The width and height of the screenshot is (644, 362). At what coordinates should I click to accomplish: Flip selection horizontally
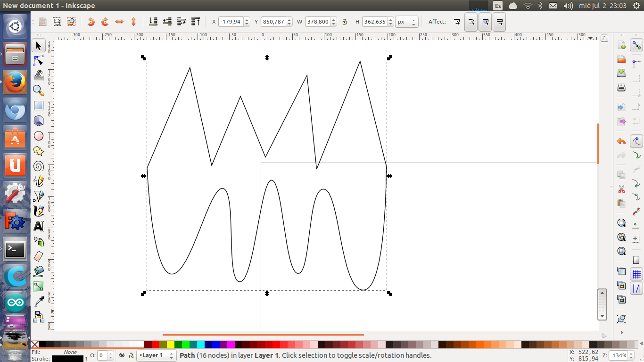point(119,22)
